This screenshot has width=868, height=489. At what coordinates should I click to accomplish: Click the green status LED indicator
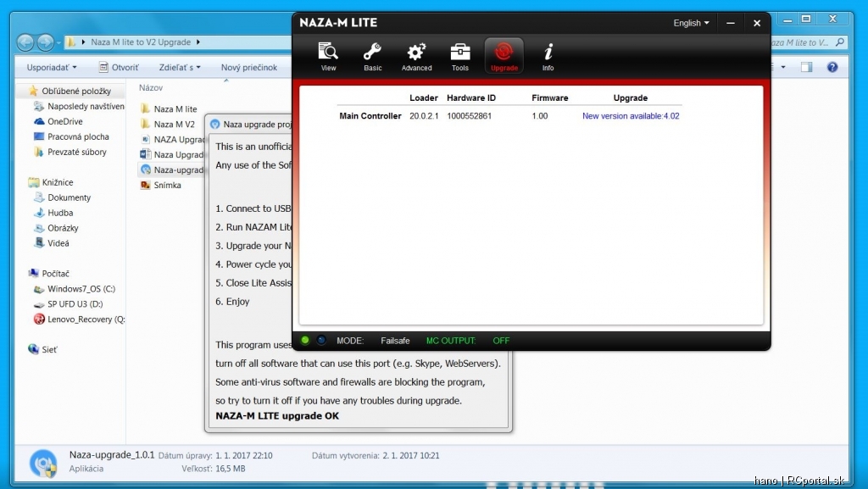(x=305, y=340)
